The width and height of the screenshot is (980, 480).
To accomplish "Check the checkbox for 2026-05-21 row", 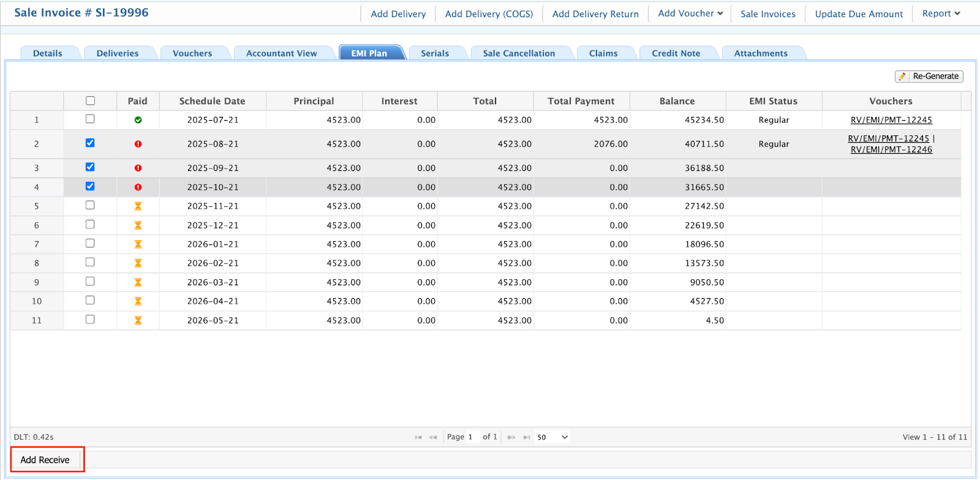I will 90,319.
